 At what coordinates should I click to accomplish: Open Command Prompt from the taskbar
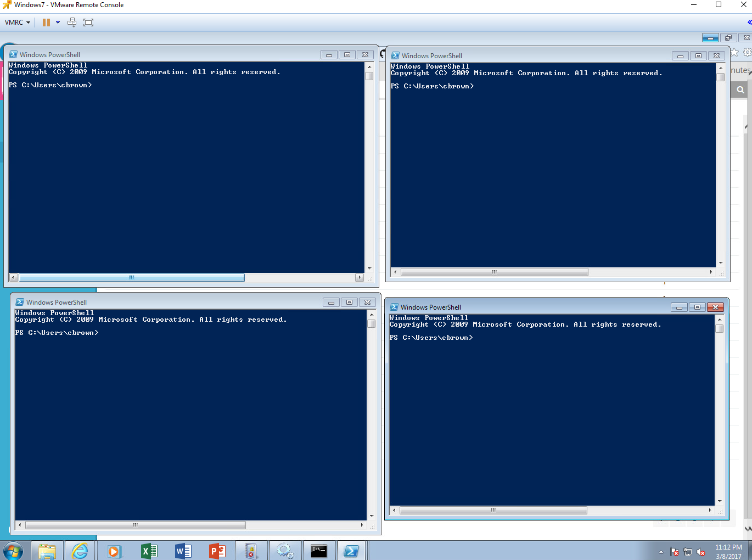pyautogui.click(x=319, y=551)
